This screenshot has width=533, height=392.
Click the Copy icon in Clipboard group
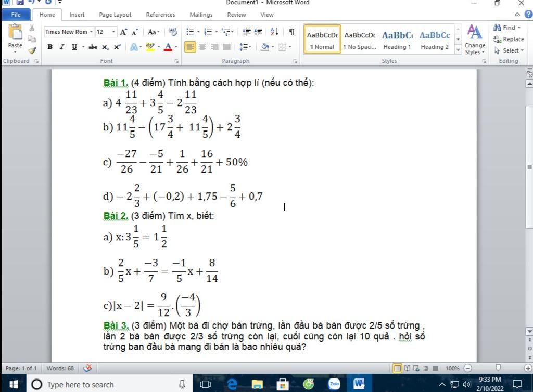[x=32, y=38]
